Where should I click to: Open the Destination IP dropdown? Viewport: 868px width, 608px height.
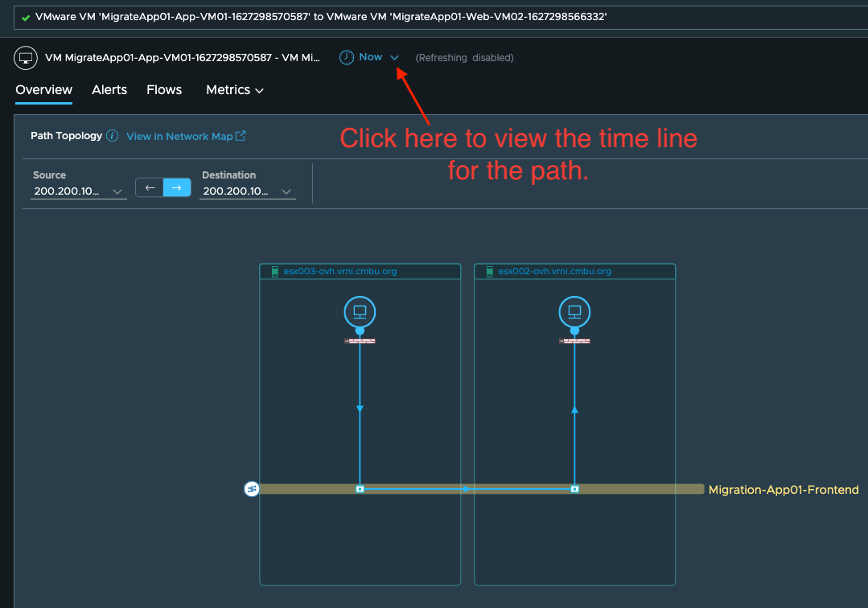[x=248, y=191]
